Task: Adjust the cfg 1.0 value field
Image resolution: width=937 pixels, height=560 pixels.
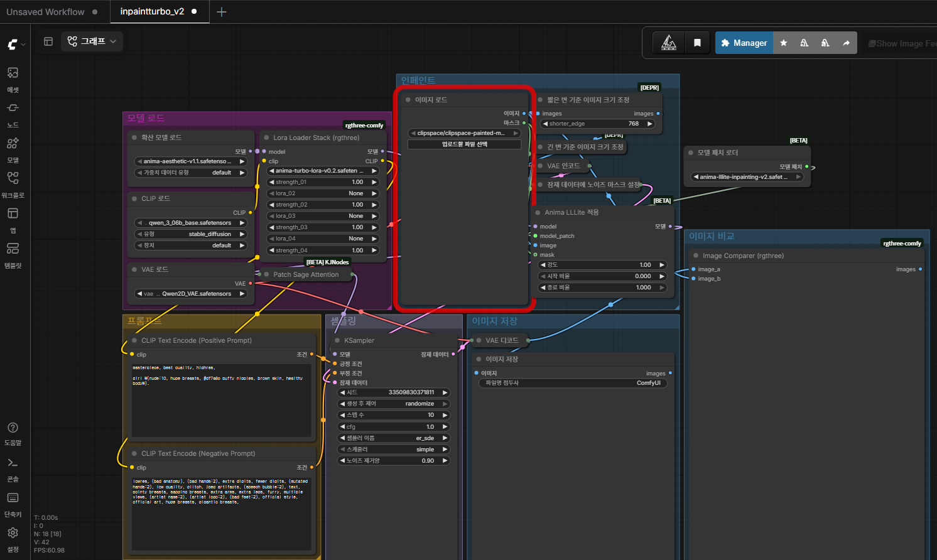Action: (394, 427)
